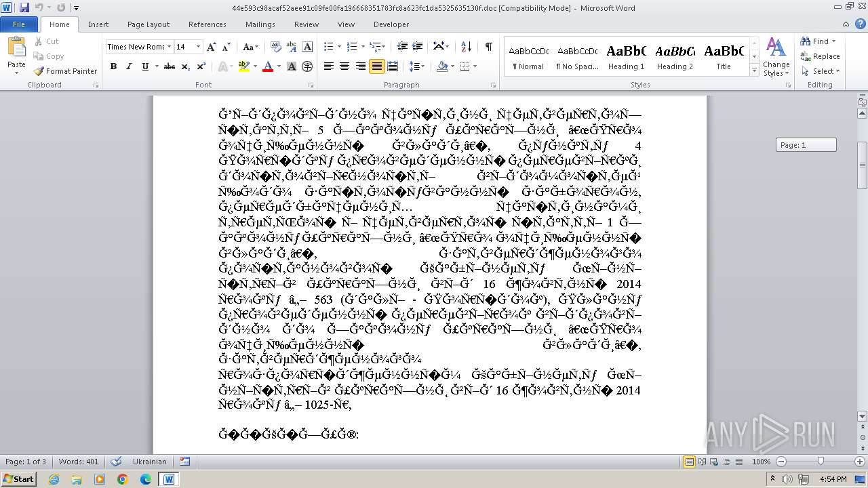Screen dimensions: 868x488
Task: Select Justify text alignment
Action: (376, 66)
